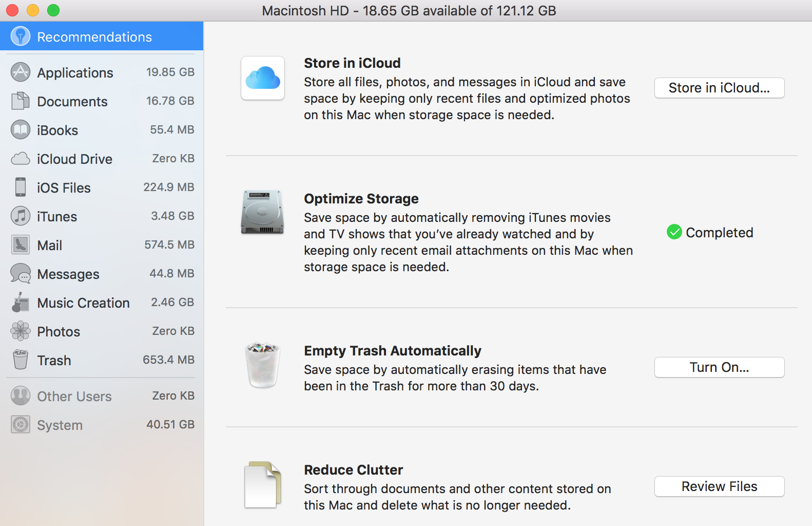Screen dimensions: 812x526
Task: Click the green Completed checkmark icon
Action: pyautogui.click(x=674, y=232)
